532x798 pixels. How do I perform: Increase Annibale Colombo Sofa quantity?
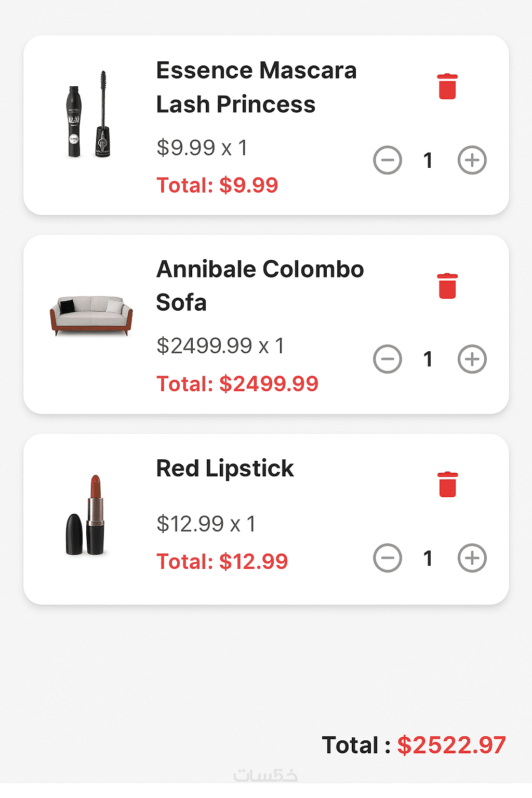pos(472,359)
